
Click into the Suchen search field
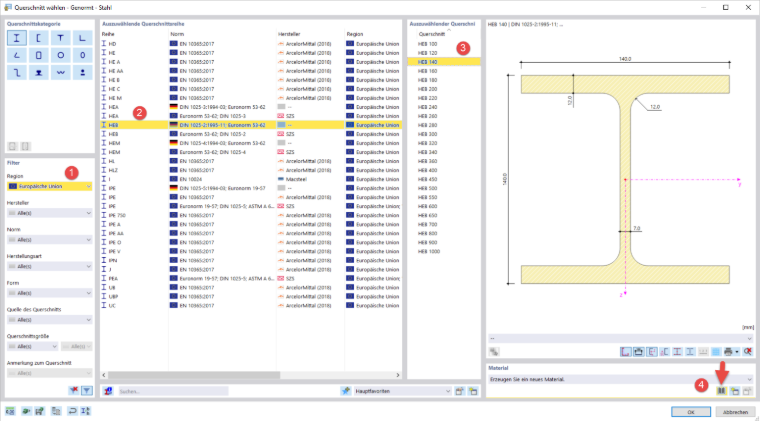173,391
